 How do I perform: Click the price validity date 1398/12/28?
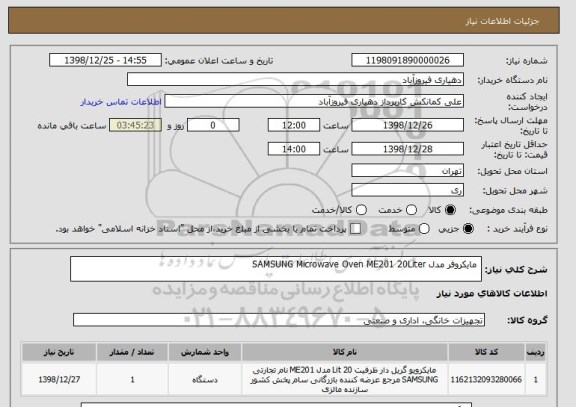[x=407, y=149]
